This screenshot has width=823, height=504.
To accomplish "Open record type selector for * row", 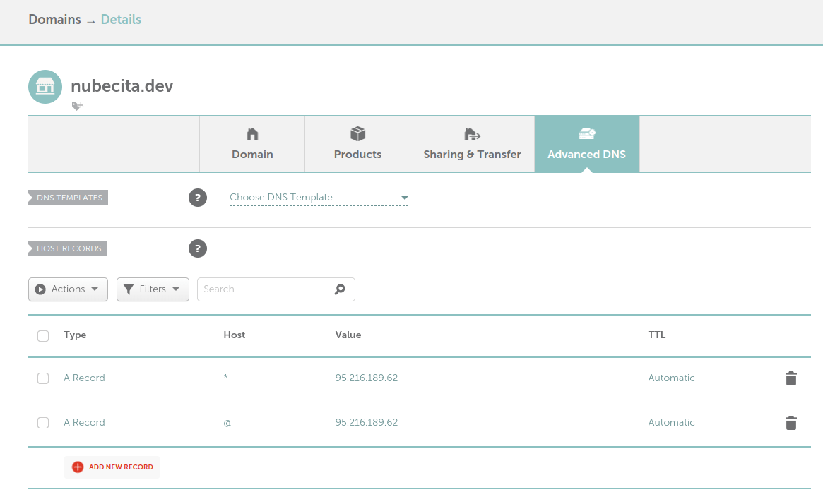I will [84, 378].
